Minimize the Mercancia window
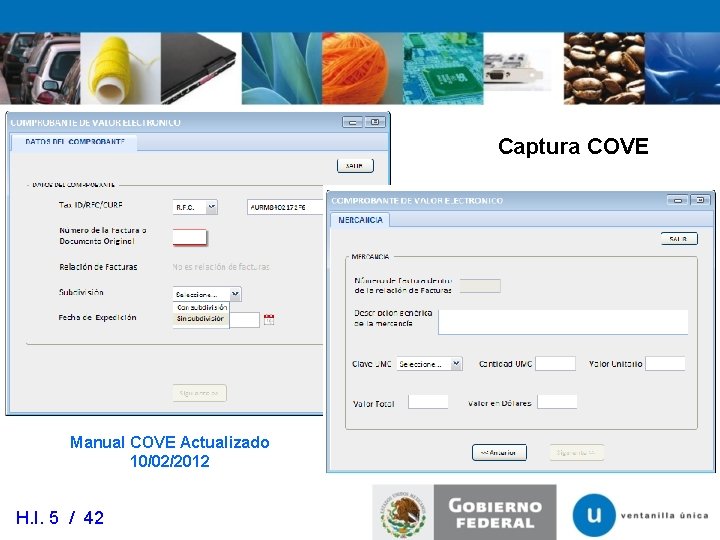This screenshot has height=540, width=720. click(677, 200)
